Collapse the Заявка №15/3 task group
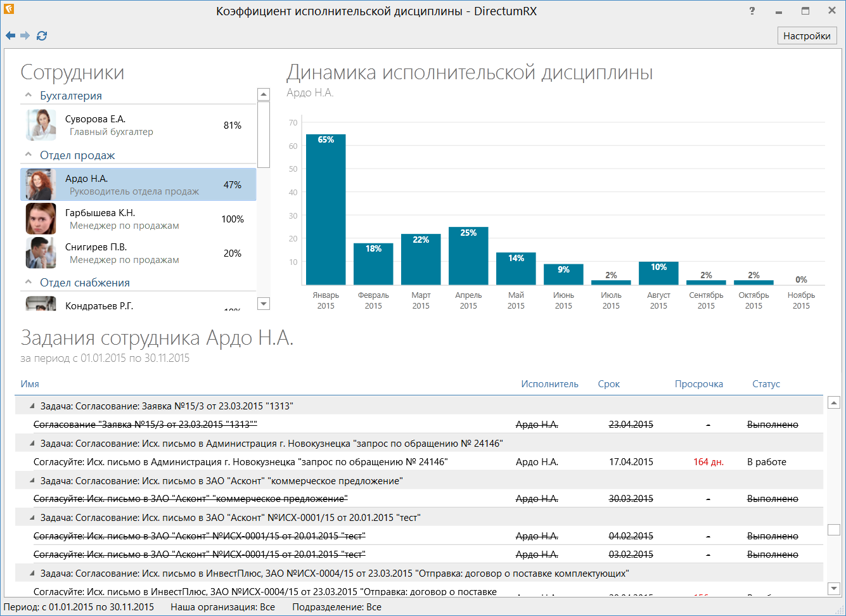 pos(32,406)
